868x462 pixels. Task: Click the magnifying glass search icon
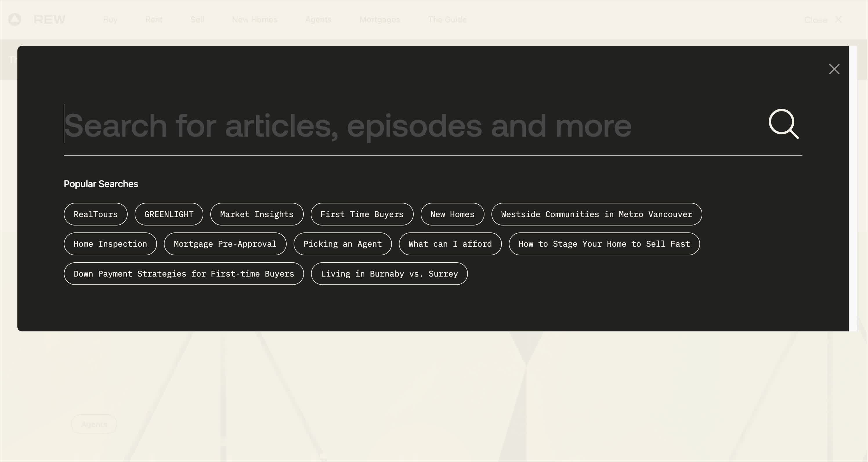point(783,124)
